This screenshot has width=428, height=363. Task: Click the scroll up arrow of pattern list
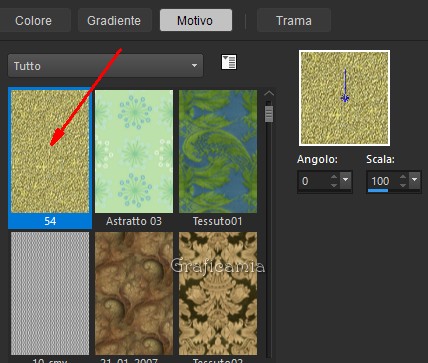click(269, 94)
